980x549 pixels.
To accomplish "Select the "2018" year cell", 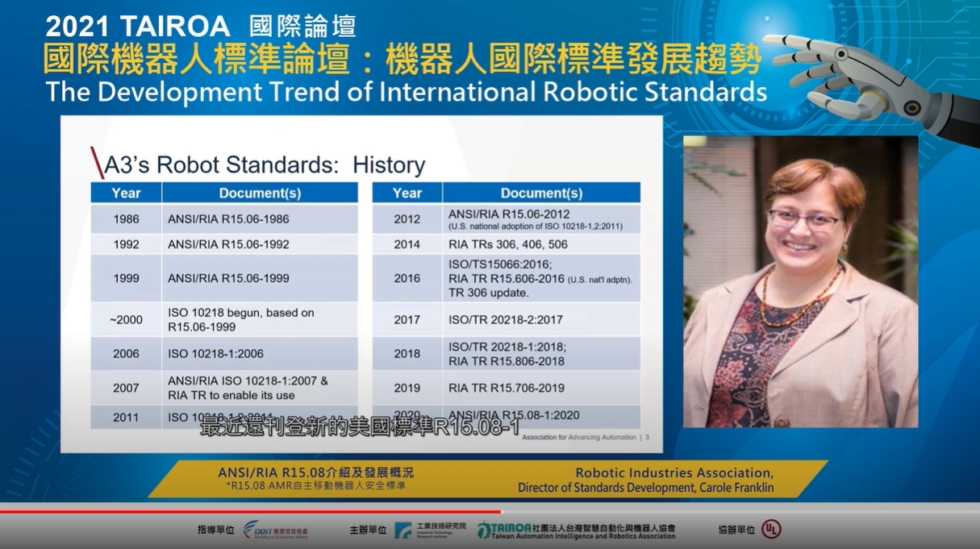I will [407, 353].
